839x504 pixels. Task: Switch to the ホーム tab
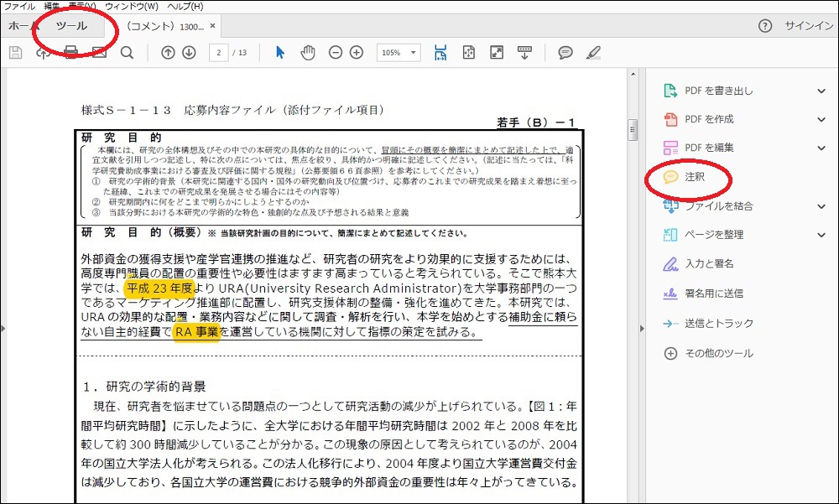(23, 26)
